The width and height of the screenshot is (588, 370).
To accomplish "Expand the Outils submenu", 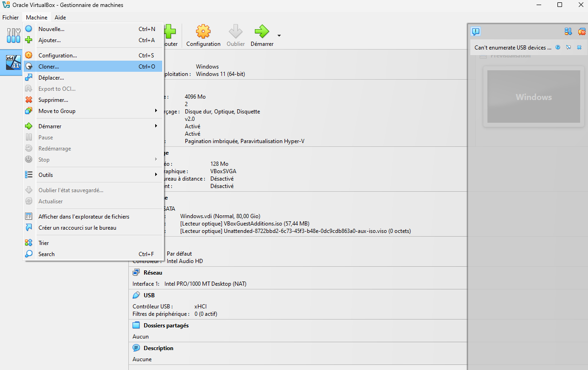I will (93, 175).
